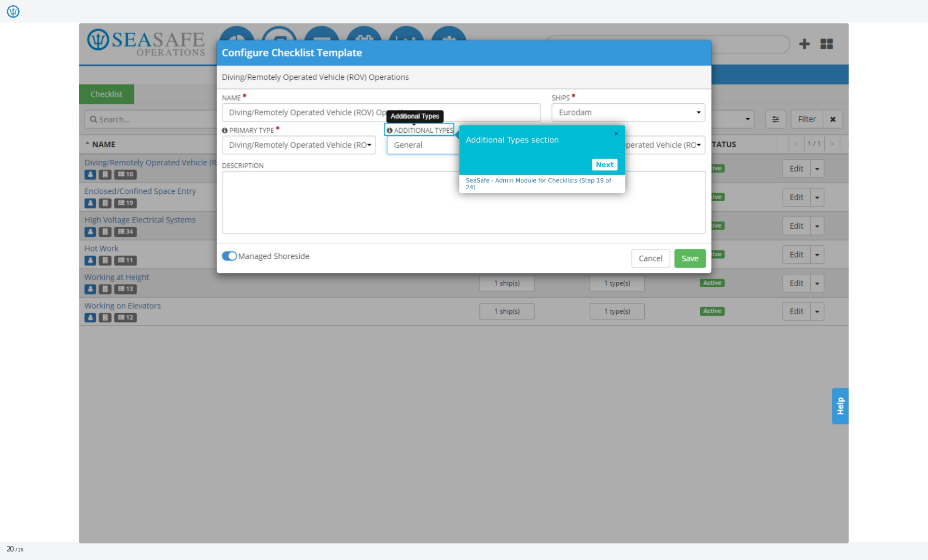Click the building icon under Hot Work

105,260
